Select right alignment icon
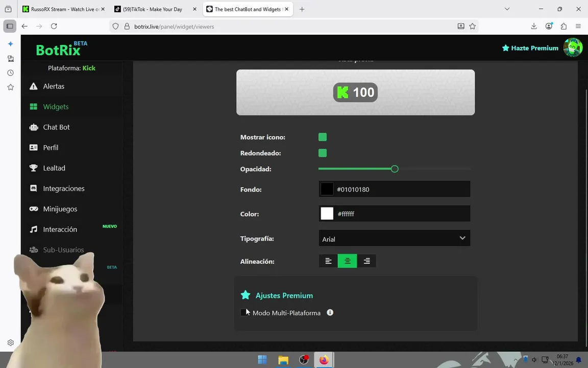 click(x=367, y=261)
